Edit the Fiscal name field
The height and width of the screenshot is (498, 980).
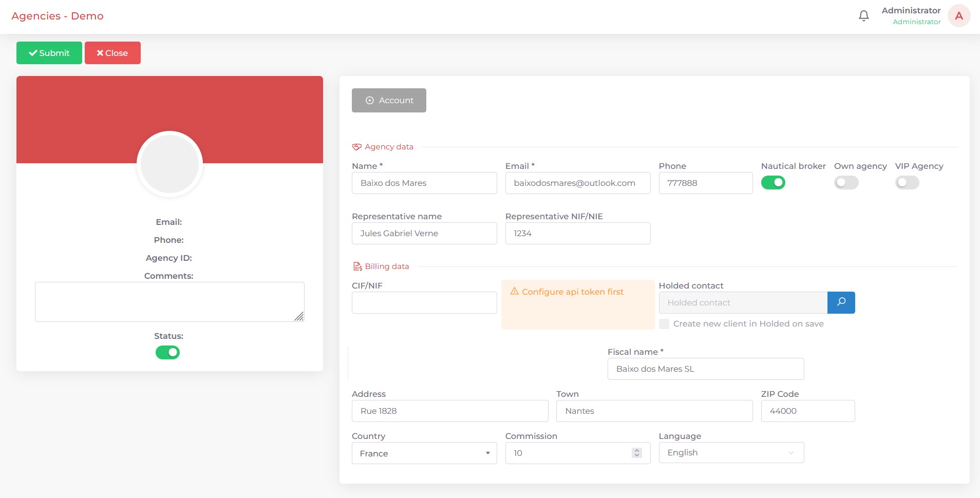(x=706, y=369)
